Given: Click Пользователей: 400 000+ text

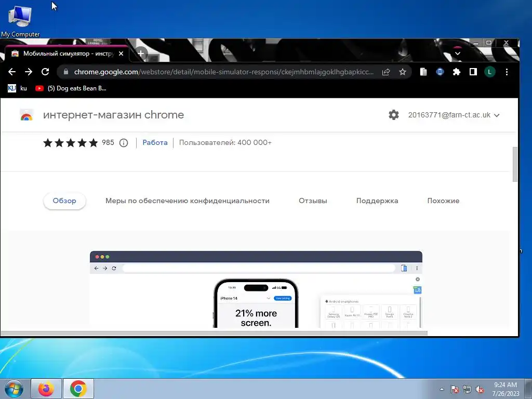Looking at the screenshot, I should [x=225, y=142].
